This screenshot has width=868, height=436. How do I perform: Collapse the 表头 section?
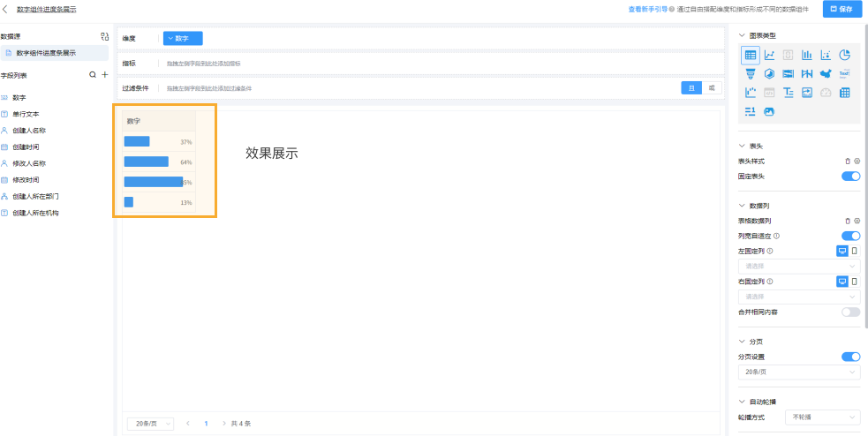742,147
